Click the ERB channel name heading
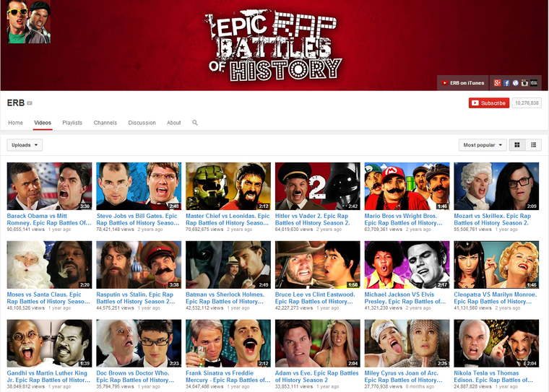Image resolution: width=549 pixels, height=392 pixels. [x=16, y=103]
